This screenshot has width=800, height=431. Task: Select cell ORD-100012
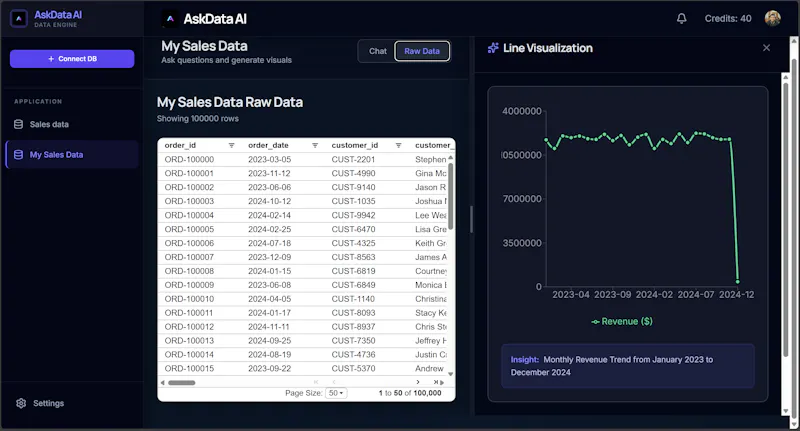(x=189, y=326)
